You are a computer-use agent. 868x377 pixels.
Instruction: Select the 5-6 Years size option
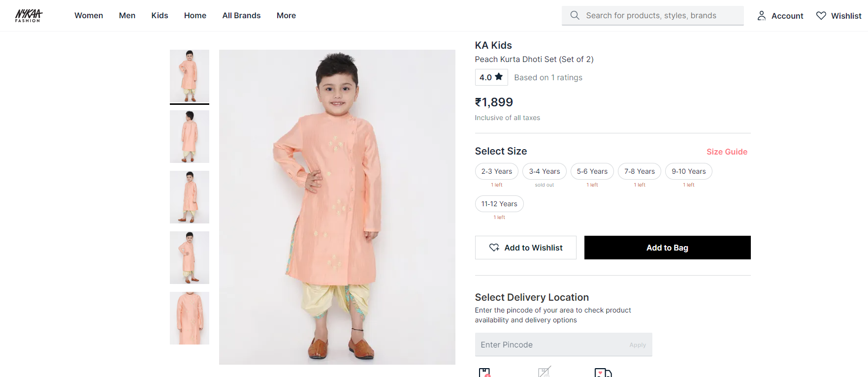pos(592,171)
